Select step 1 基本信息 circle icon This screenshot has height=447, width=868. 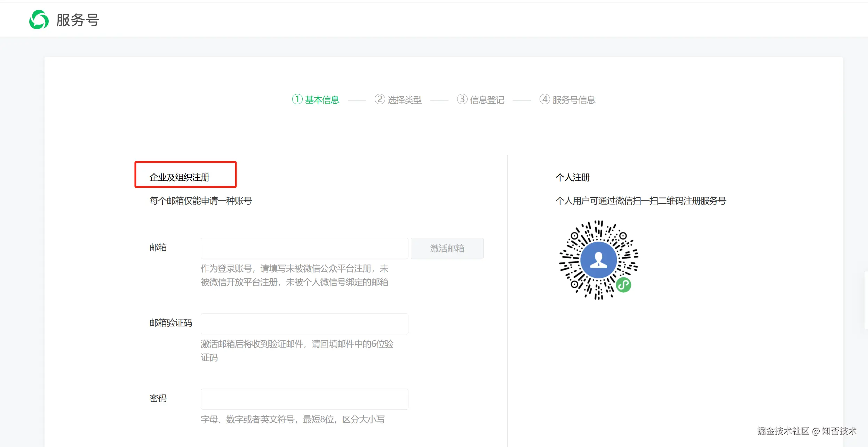297,99
